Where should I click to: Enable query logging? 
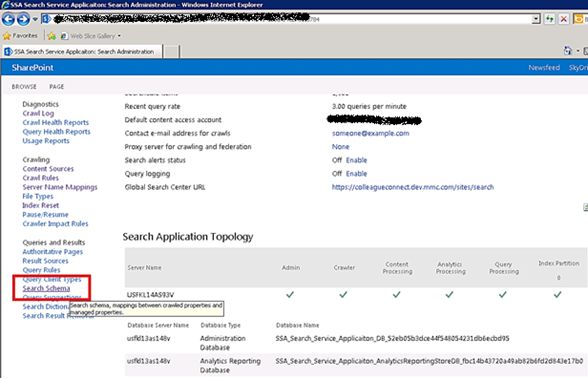pos(356,174)
